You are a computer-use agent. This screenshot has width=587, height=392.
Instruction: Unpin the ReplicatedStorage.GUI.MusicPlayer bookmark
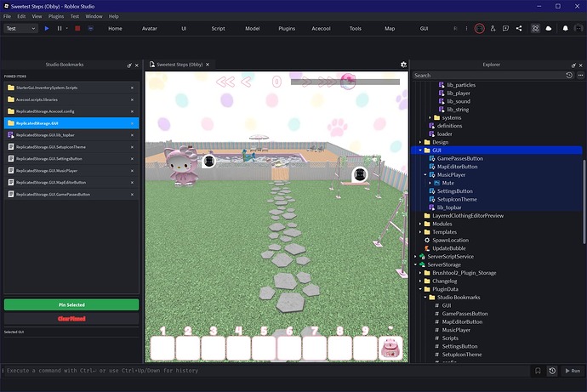click(x=132, y=171)
